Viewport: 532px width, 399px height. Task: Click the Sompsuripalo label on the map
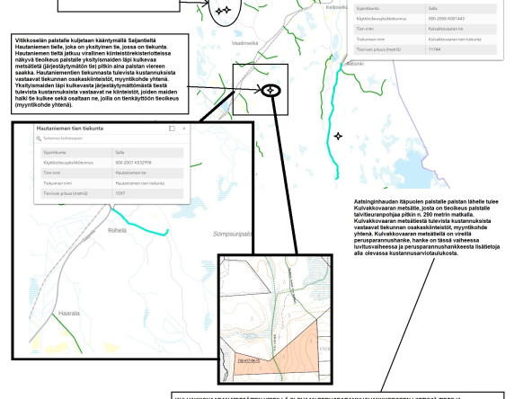(233, 234)
